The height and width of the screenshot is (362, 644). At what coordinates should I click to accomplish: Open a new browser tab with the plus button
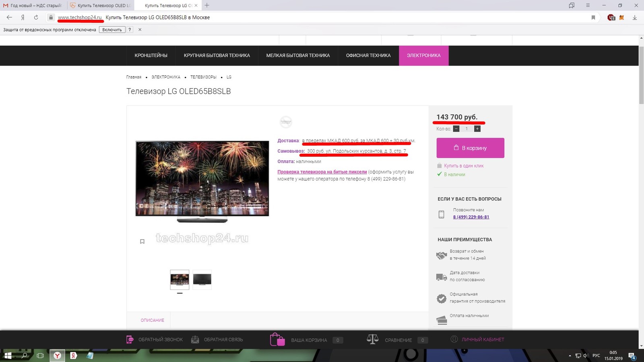click(x=206, y=5)
